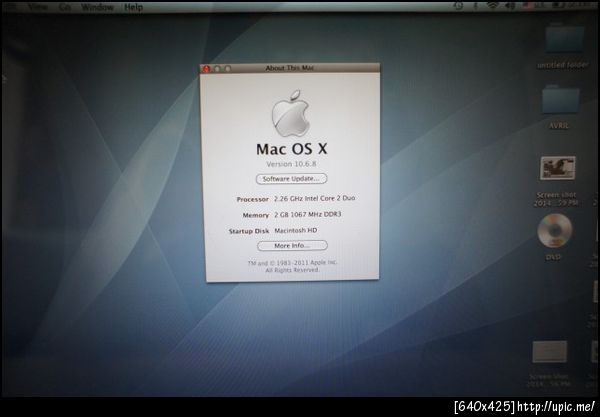Screen dimensions: 600x417
Task: Select the Screen shot file below the DVD
Action: click(x=549, y=352)
